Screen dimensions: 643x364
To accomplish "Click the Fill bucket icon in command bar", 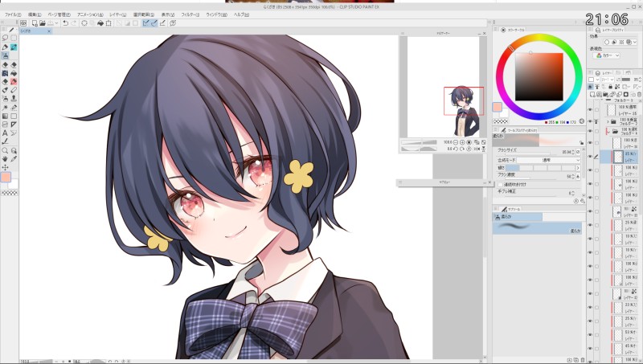I will click(100, 23).
